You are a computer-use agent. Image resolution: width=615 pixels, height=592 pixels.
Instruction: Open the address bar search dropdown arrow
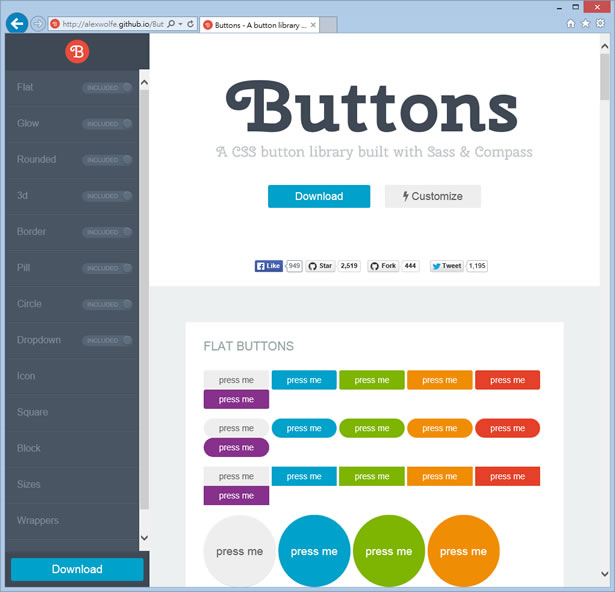tap(179, 23)
